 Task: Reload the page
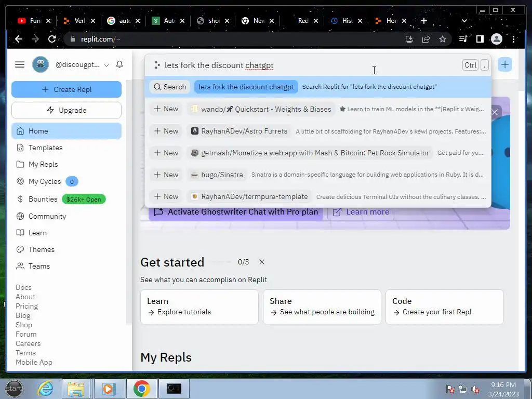[52, 39]
